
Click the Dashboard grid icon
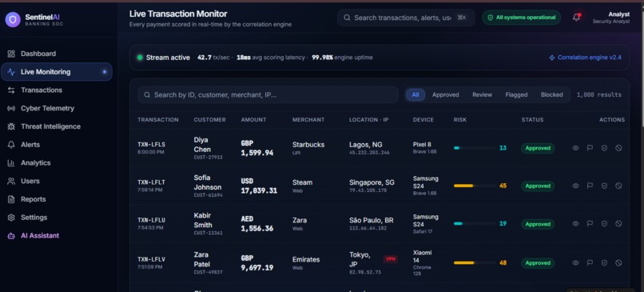tap(11, 54)
